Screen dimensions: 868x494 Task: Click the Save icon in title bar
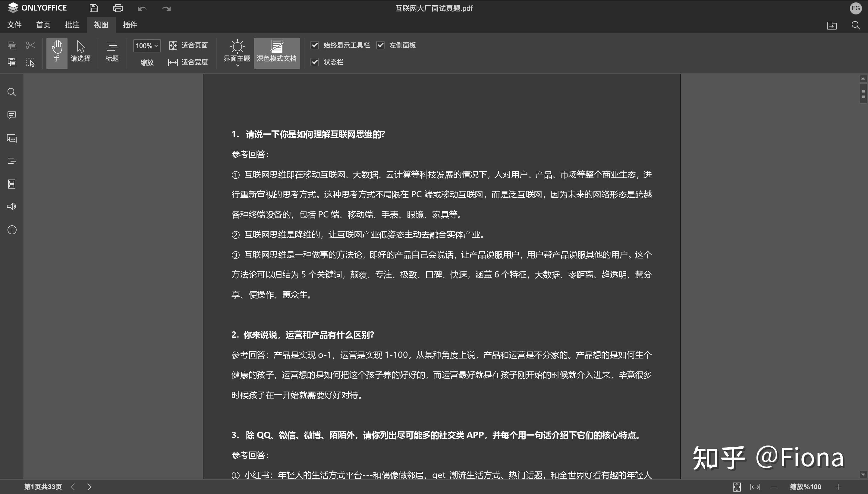(94, 8)
